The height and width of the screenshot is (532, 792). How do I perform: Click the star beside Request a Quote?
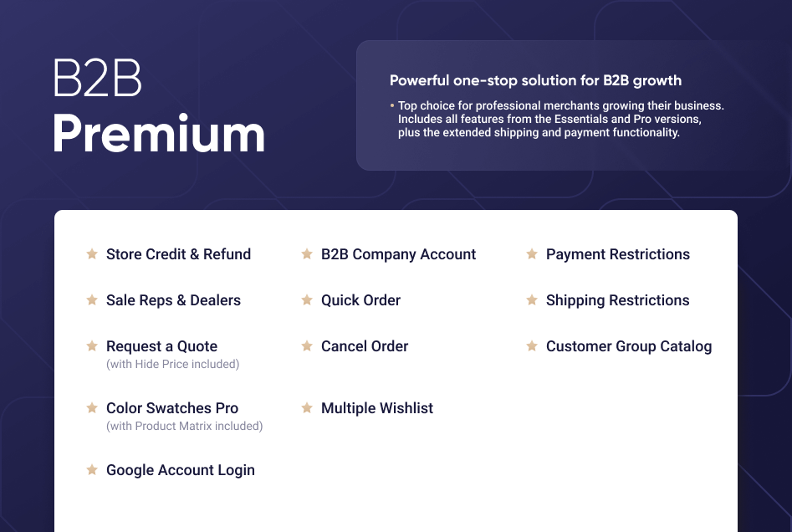coord(92,346)
